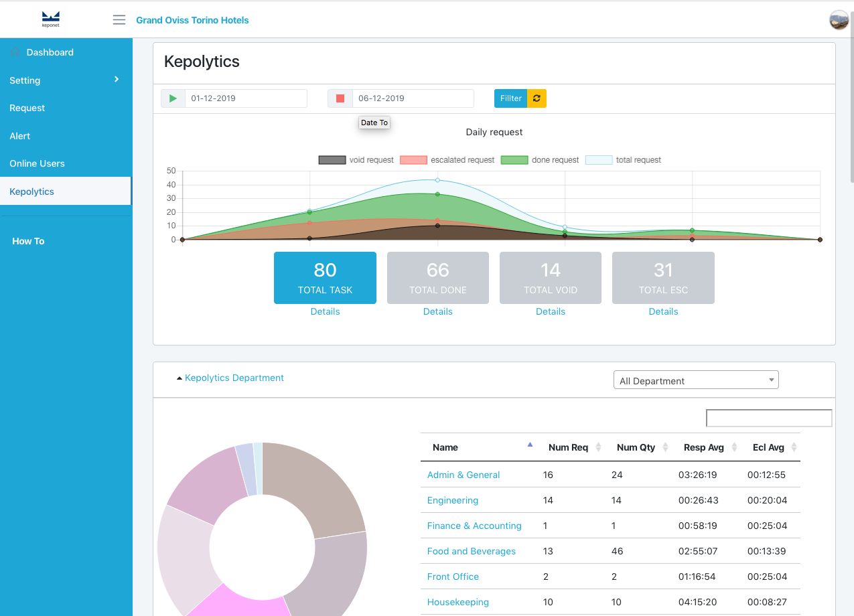Click the table search input field

[x=769, y=418]
